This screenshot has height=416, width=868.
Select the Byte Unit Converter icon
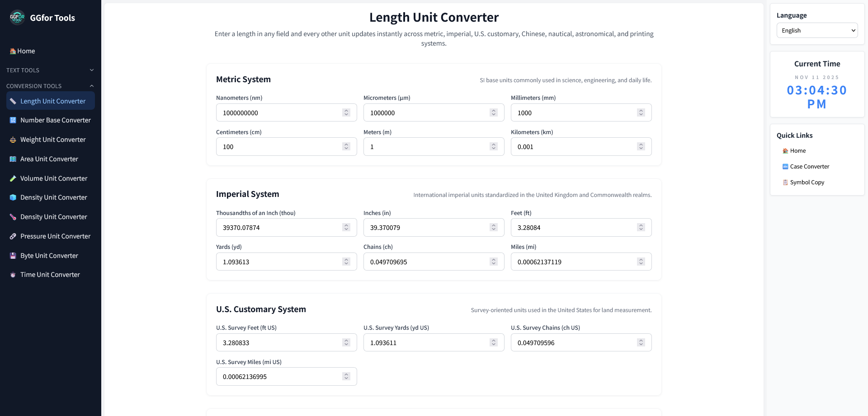(13, 256)
